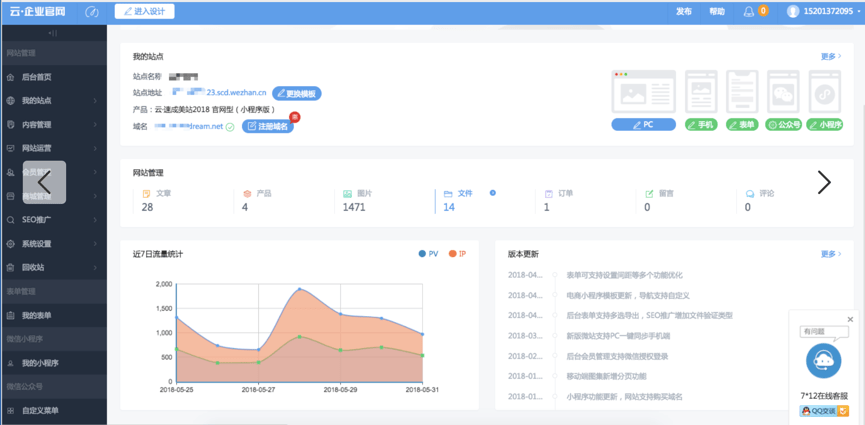Click the 文件 folder icon in site management
This screenshot has height=425, width=865.
pos(449,193)
